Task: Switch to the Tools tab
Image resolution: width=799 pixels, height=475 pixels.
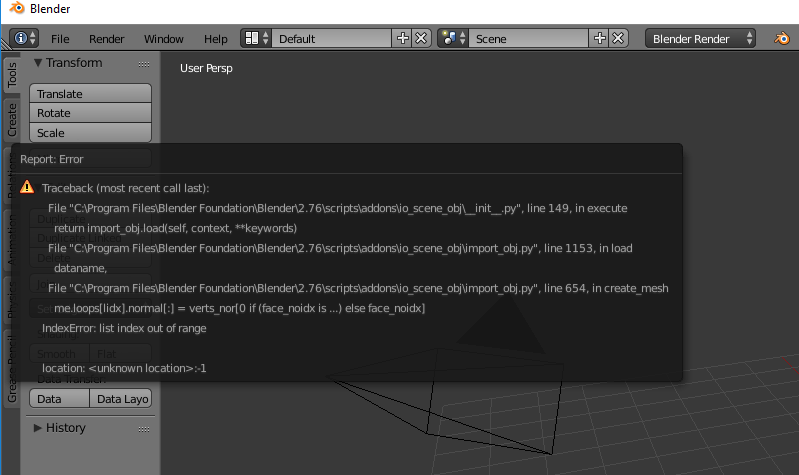Action: point(12,74)
